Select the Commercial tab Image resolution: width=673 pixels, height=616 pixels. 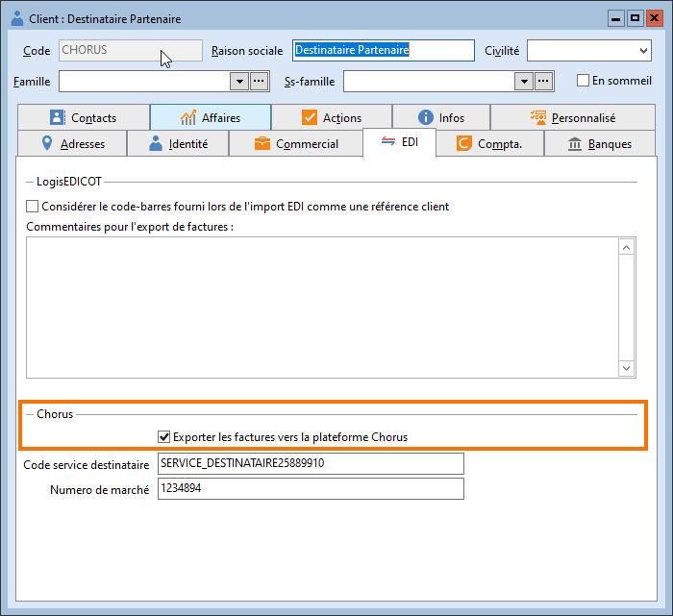[x=296, y=143]
